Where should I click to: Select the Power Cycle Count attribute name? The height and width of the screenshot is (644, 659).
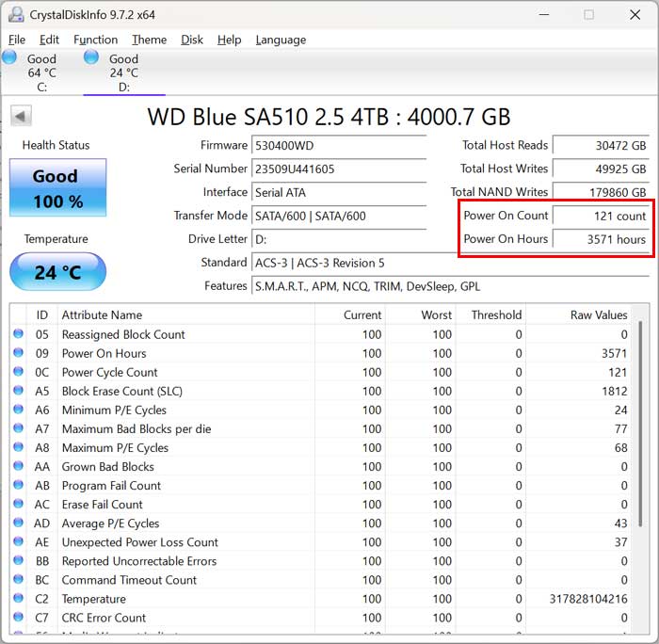point(110,373)
